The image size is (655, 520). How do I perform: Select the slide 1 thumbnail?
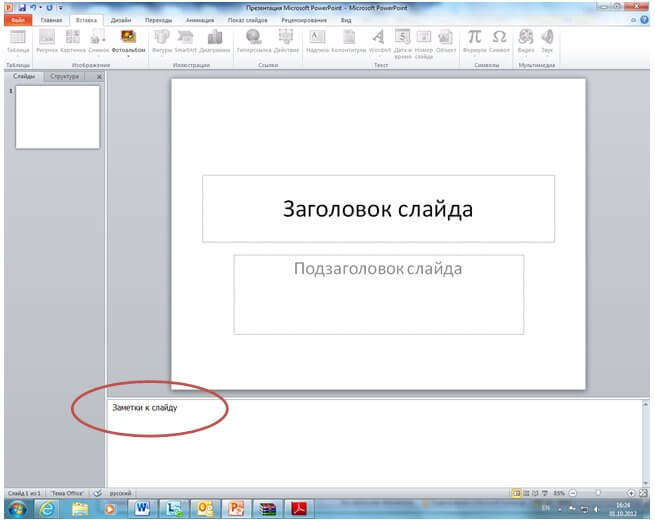(x=57, y=117)
